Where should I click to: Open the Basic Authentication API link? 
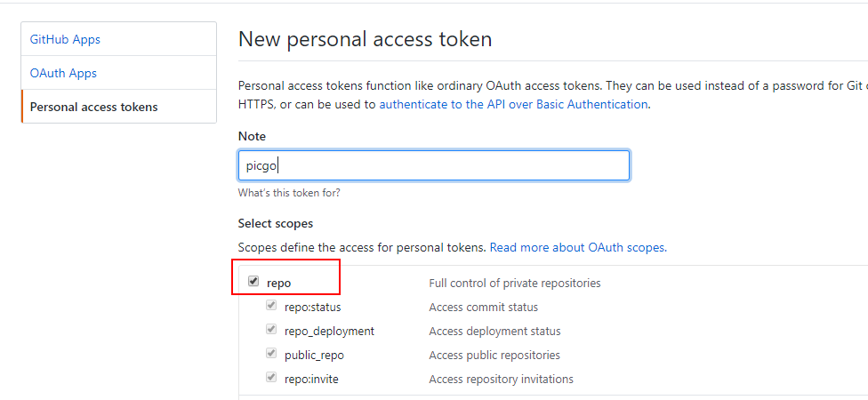513,104
